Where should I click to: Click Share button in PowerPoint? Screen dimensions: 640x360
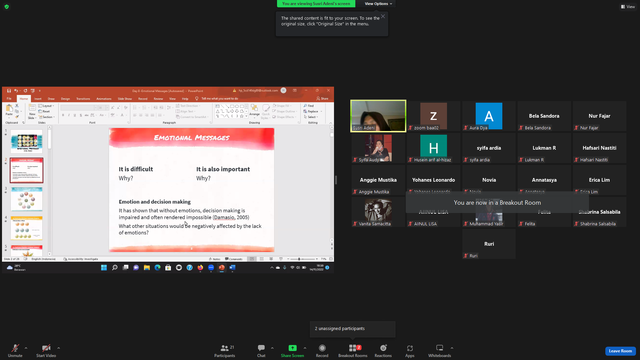click(x=322, y=98)
